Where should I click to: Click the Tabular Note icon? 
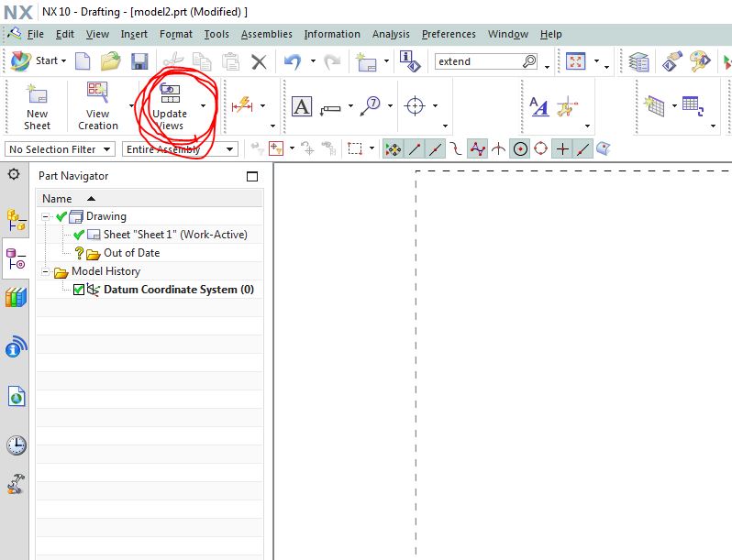point(654,105)
